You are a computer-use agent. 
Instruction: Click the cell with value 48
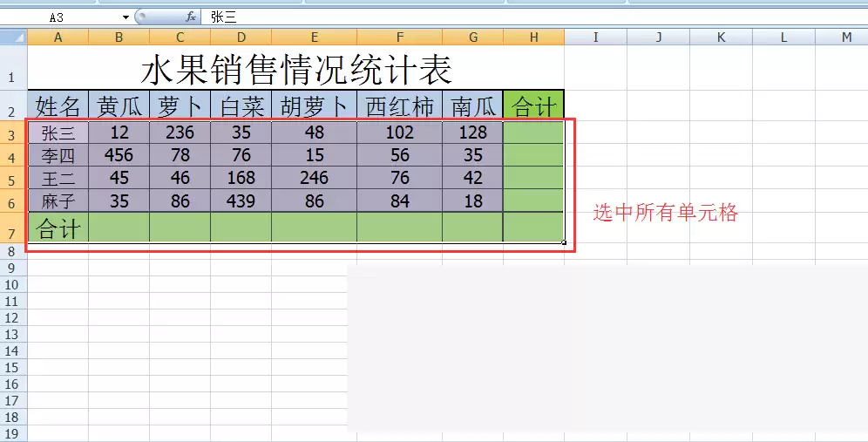coord(315,133)
